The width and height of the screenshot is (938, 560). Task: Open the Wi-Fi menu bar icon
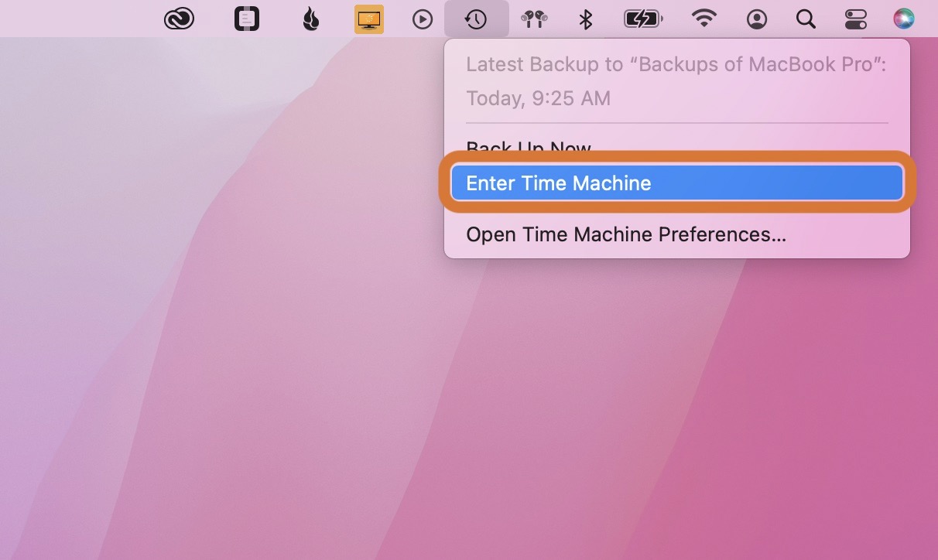[703, 19]
